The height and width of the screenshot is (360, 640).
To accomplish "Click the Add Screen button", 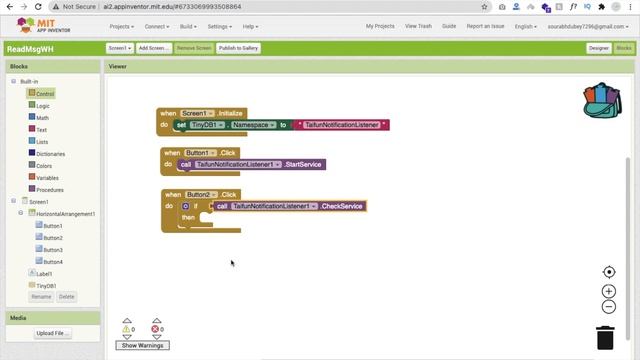I will [154, 48].
